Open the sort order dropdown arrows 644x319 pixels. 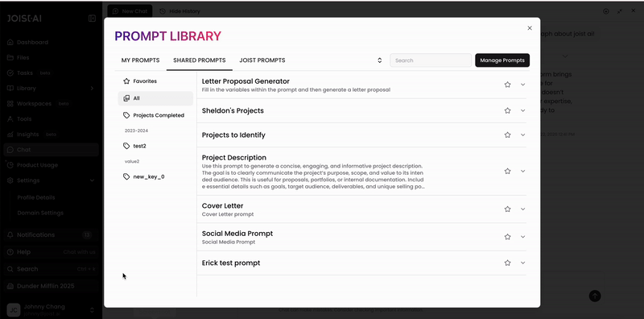coord(379,60)
